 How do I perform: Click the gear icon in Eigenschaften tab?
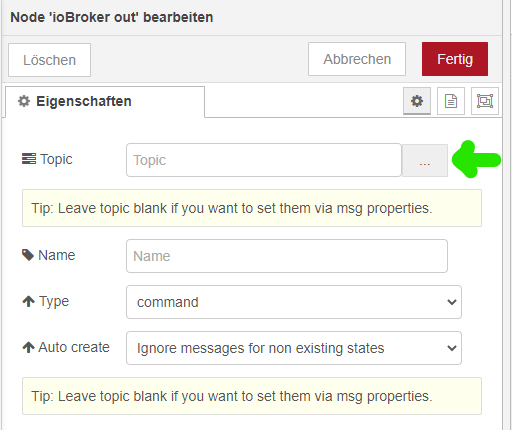click(x=24, y=101)
